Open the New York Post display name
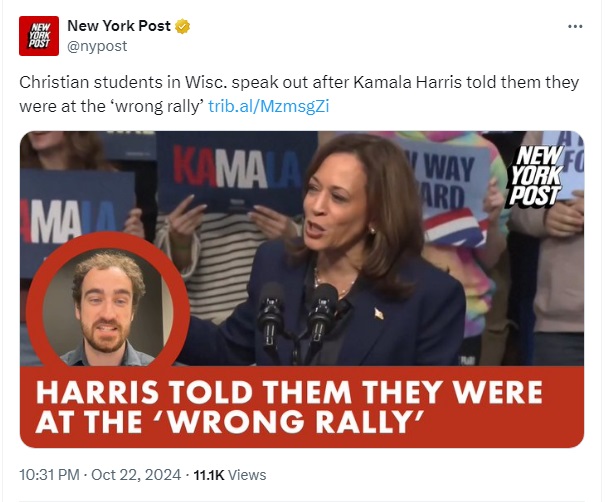This screenshot has height=502, width=605. pos(119,26)
